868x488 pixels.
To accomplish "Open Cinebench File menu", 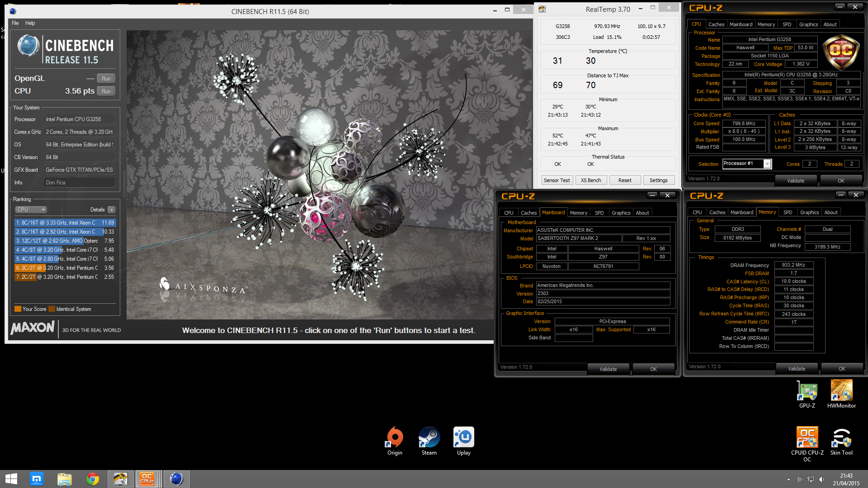I will point(15,23).
